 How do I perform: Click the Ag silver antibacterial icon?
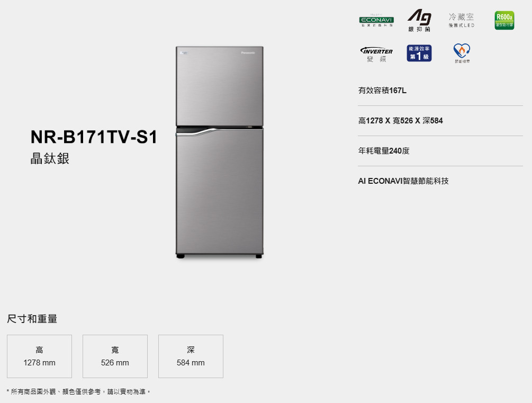419,20
